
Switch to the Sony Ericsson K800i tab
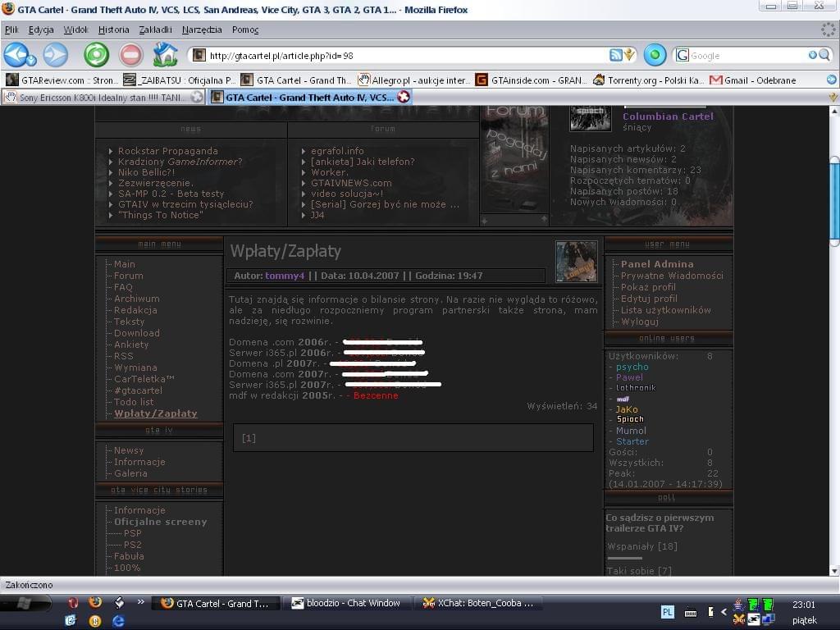pos(103,97)
